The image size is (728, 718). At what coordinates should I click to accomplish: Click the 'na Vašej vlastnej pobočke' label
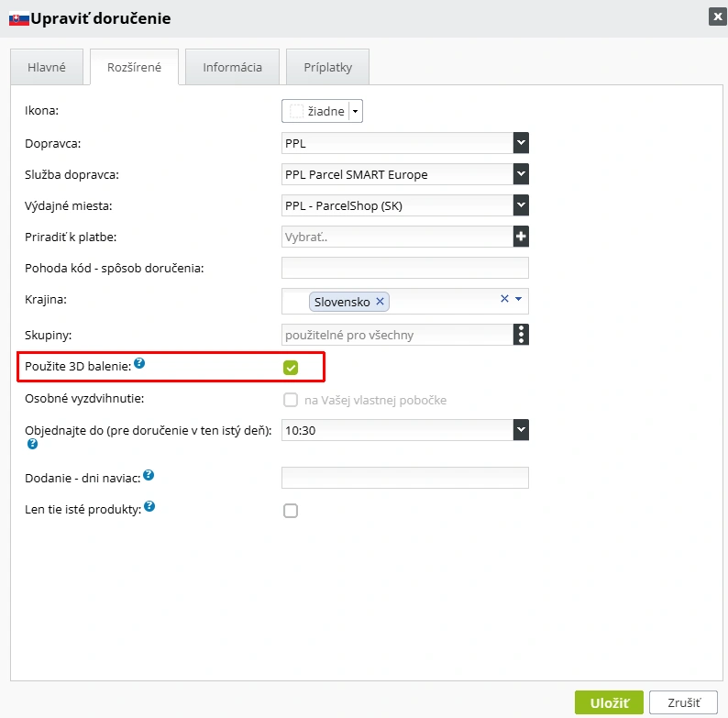click(x=375, y=400)
